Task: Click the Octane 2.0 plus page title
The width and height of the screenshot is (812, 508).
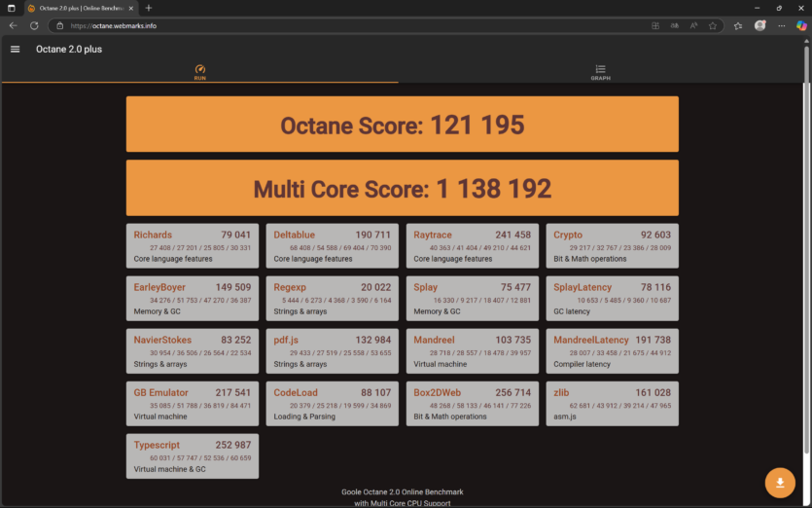Action: 69,50
